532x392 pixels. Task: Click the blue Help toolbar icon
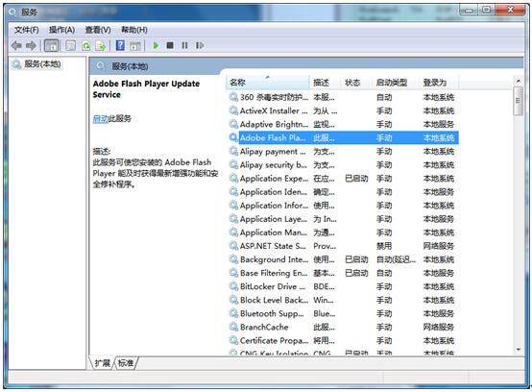tap(120, 45)
